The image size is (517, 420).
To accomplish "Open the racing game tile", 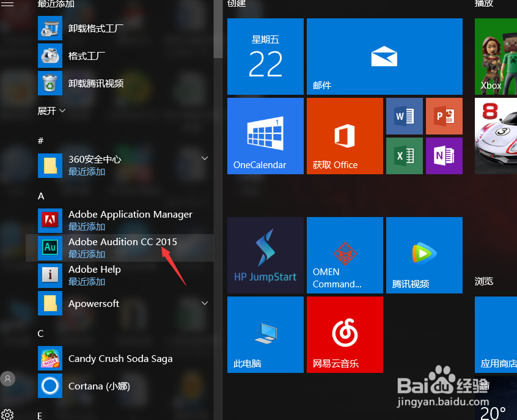I will (x=496, y=136).
